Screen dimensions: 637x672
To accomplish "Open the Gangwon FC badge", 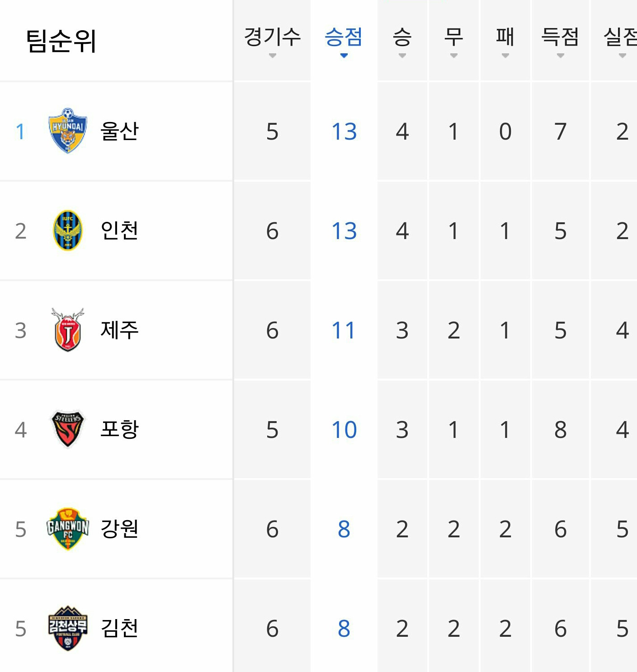I will 68,529.
